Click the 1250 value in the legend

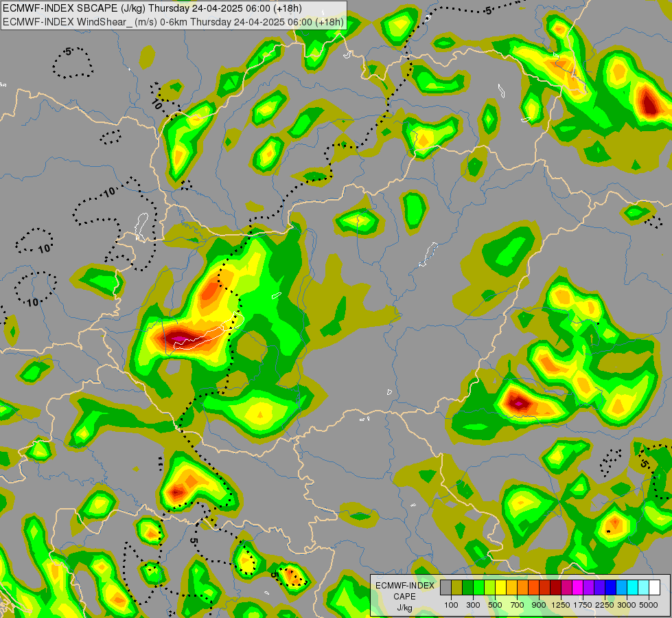coord(561,605)
